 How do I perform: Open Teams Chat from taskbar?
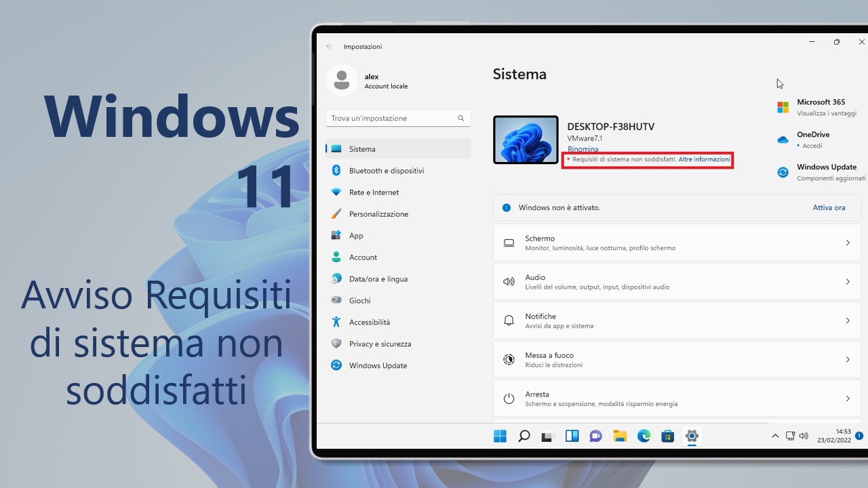point(595,436)
